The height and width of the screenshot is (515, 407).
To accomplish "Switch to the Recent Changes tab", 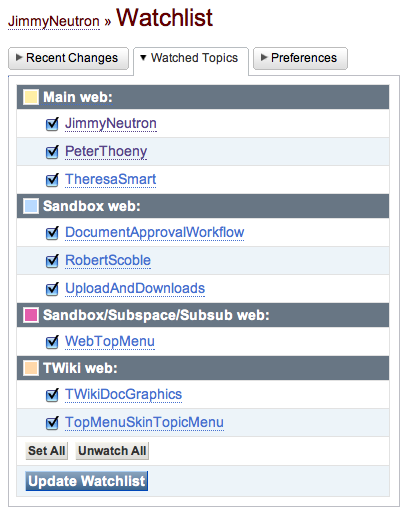I will pos(68,58).
